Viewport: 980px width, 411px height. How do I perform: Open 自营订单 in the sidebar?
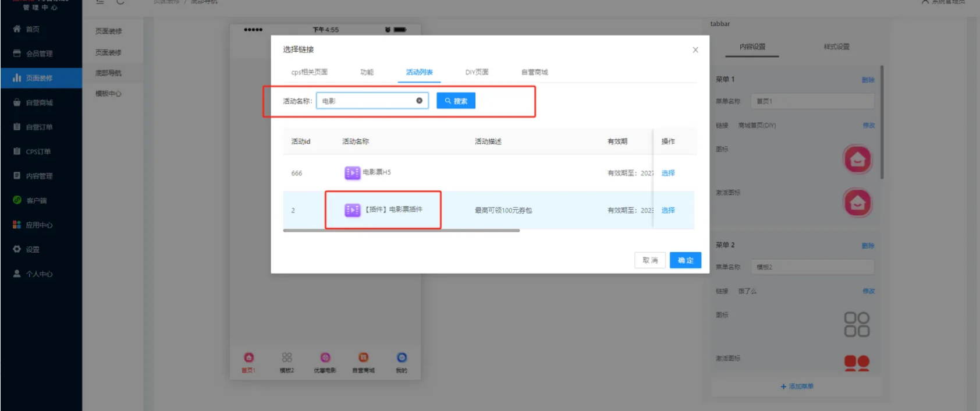click(39, 127)
